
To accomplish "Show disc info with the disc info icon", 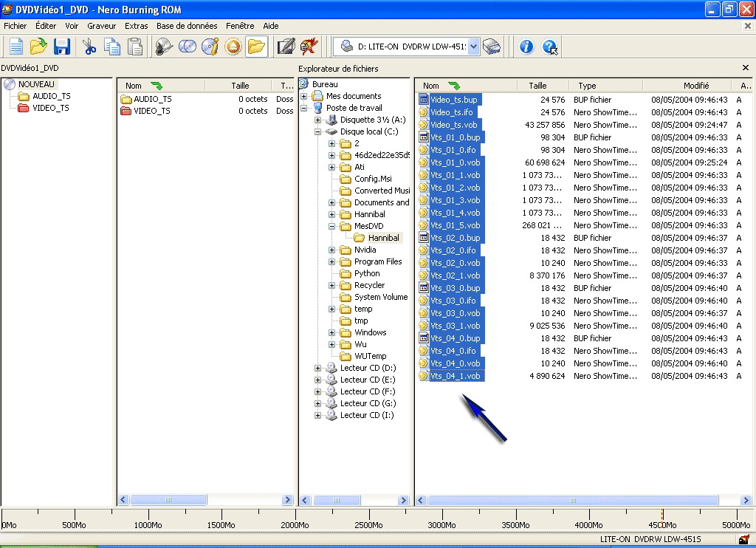I will point(210,47).
